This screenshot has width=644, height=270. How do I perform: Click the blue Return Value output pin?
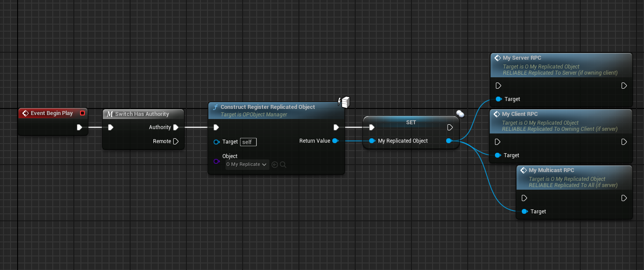click(x=335, y=141)
